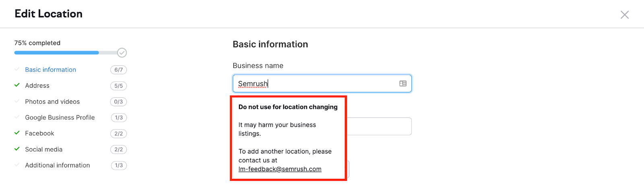This screenshot has height=186, width=644.
Task: Click the 6/7 counter badge for Basic information
Action: click(118, 70)
